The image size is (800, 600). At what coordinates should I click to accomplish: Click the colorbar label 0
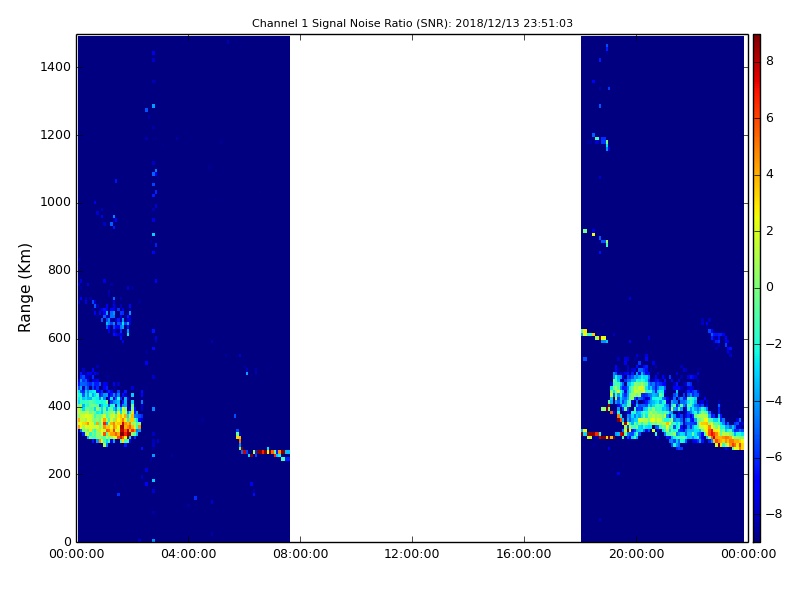[x=770, y=287]
